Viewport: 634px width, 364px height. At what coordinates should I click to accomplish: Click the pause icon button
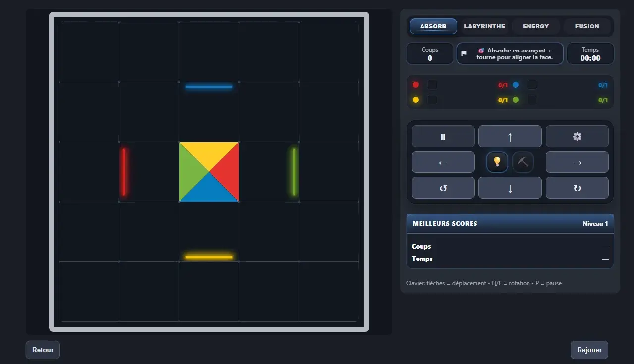coord(443,136)
